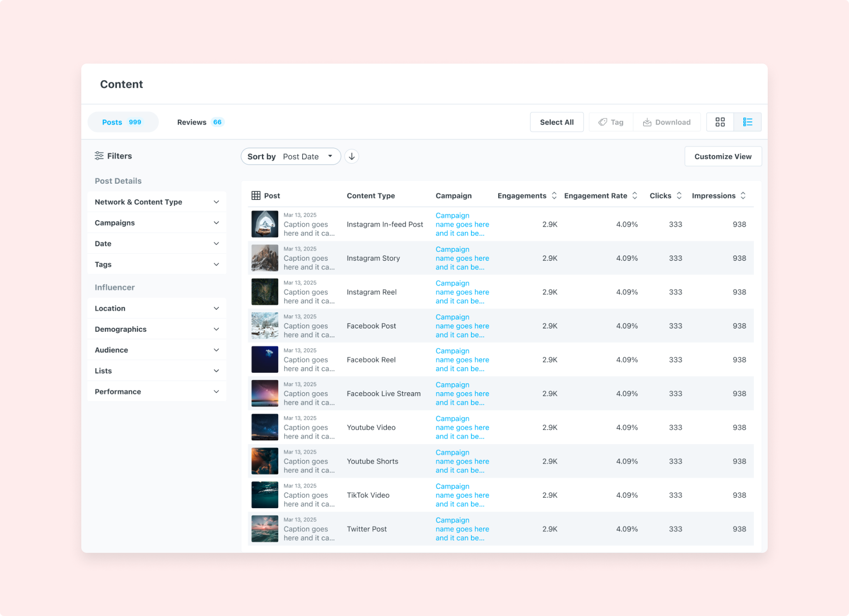
Task: Open campaign link in Instagram In-feed row
Action: pos(462,224)
